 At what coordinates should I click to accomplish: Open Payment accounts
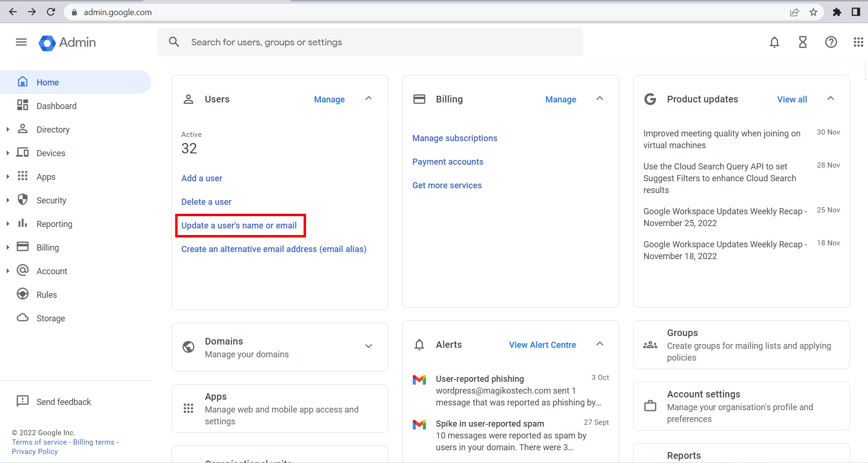[448, 161]
